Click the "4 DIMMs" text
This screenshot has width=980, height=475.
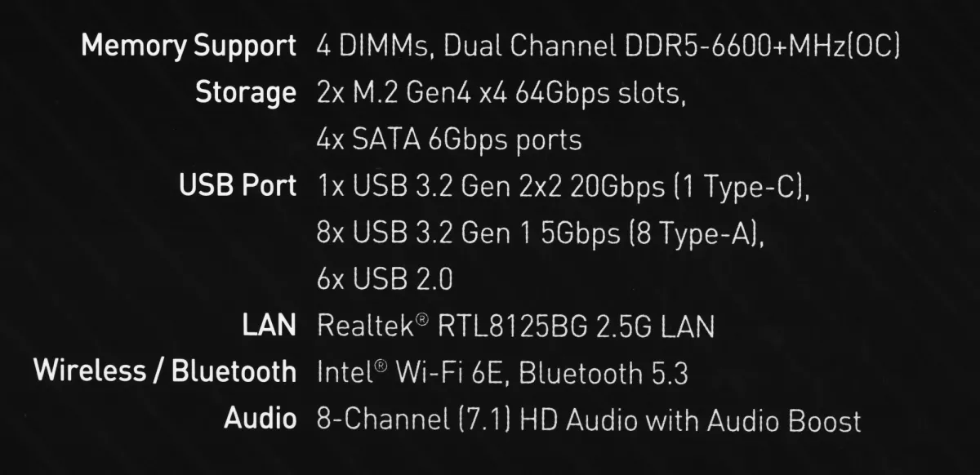coord(372,47)
